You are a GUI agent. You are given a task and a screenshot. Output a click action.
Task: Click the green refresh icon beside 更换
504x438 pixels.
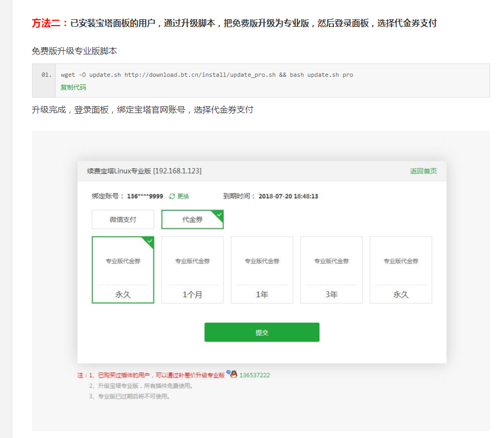pyautogui.click(x=172, y=196)
